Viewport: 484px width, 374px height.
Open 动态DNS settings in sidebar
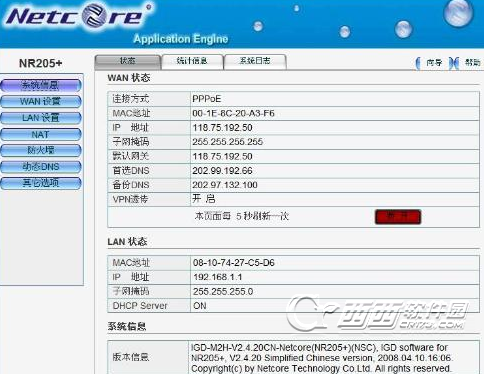click(x=41, y=167)
